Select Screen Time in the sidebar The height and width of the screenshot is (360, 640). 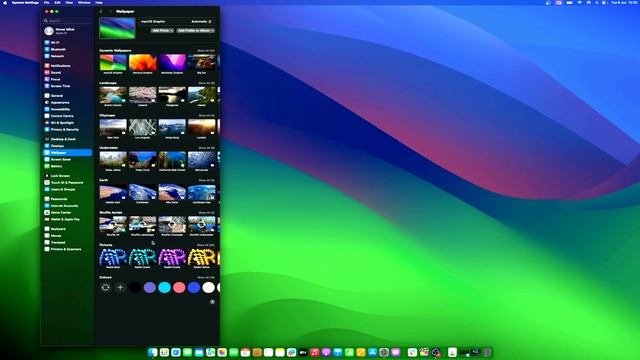pos(67,86)
